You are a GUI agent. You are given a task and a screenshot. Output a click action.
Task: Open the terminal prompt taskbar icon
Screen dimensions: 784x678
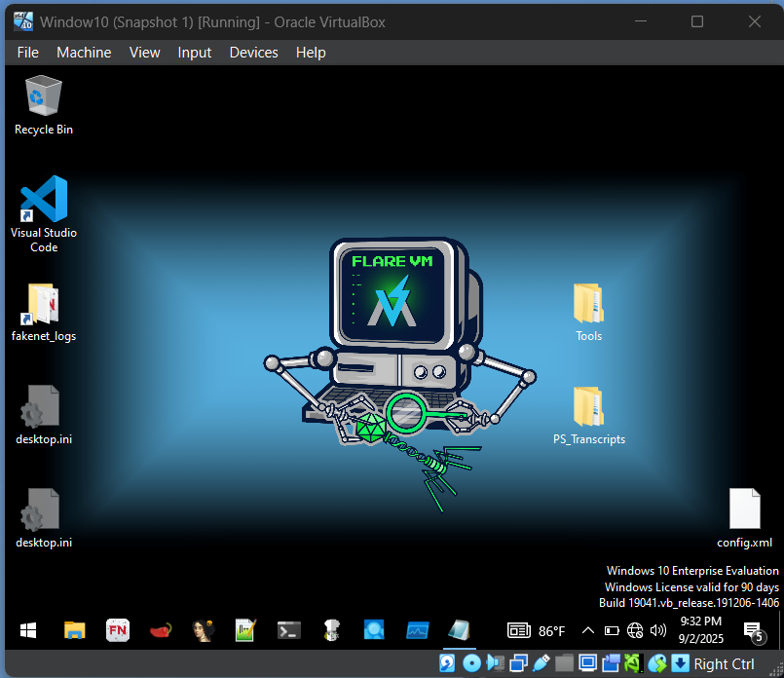tap(289, 630)
